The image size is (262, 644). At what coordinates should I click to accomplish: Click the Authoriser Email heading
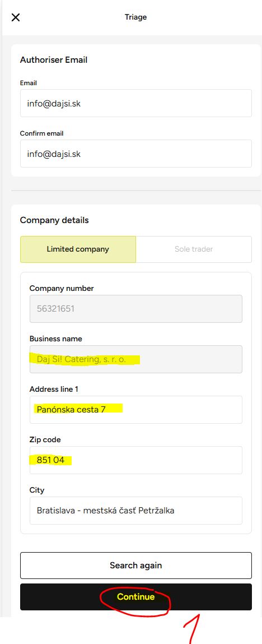tap(54, 60)
